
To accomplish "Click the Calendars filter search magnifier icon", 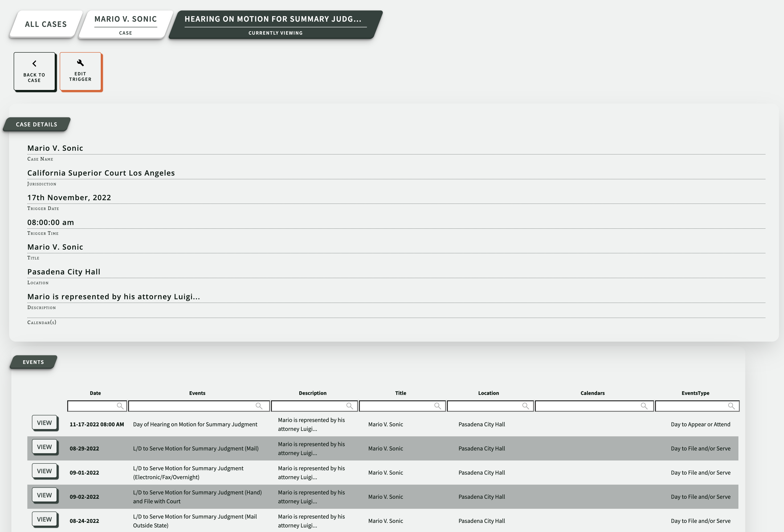I will (644, 406).
